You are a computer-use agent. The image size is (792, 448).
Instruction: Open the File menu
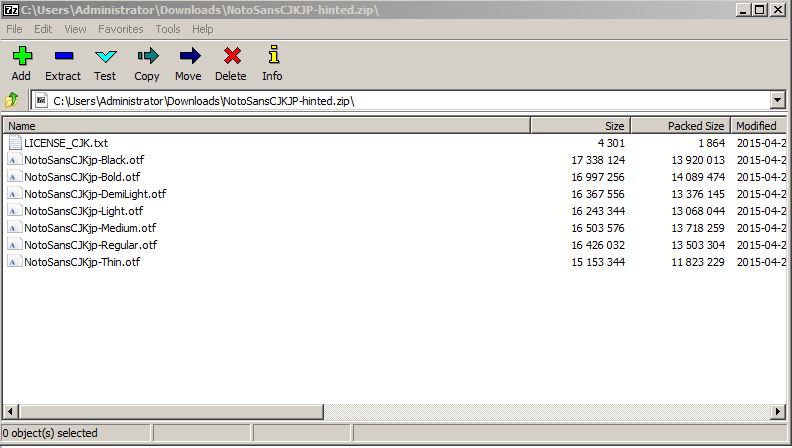(14, 29)
